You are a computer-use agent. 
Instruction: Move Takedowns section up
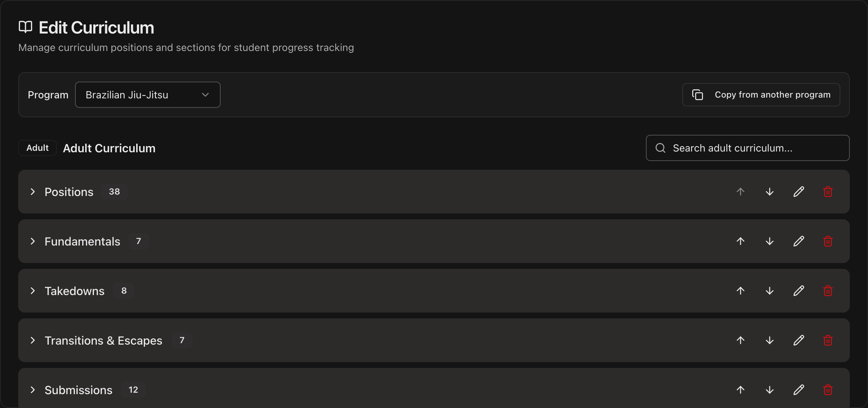[x=741, y=291]
